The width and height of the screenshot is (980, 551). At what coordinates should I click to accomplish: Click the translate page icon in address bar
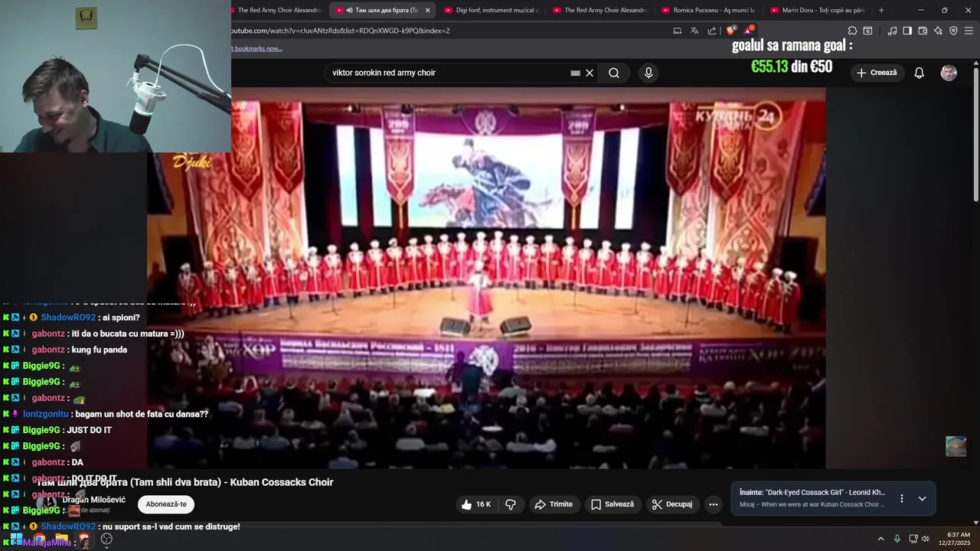coord(694,31)
